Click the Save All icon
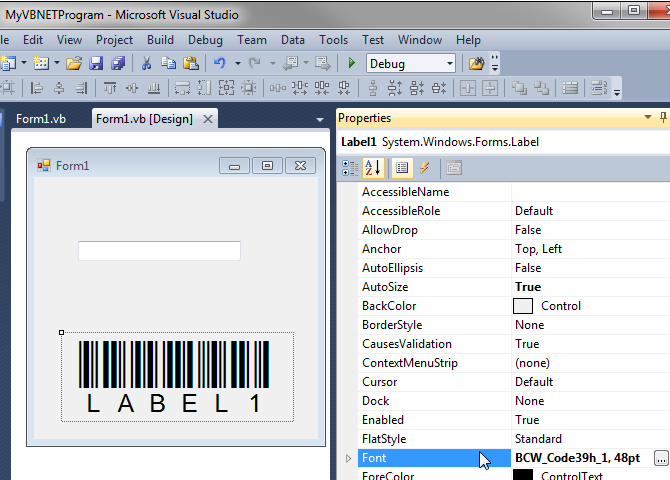The width and height of the screenshot is (670, 480). pos(118,63)
